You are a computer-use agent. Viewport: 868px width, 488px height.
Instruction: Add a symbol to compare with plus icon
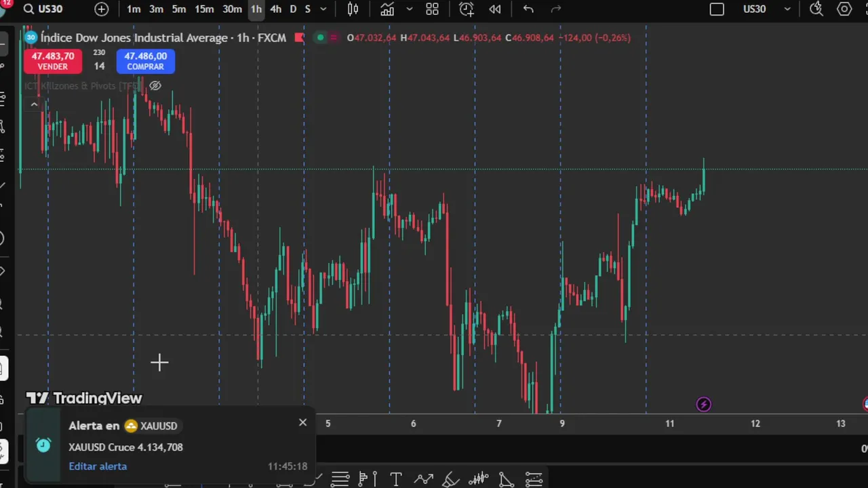click(x=101, y=9)
